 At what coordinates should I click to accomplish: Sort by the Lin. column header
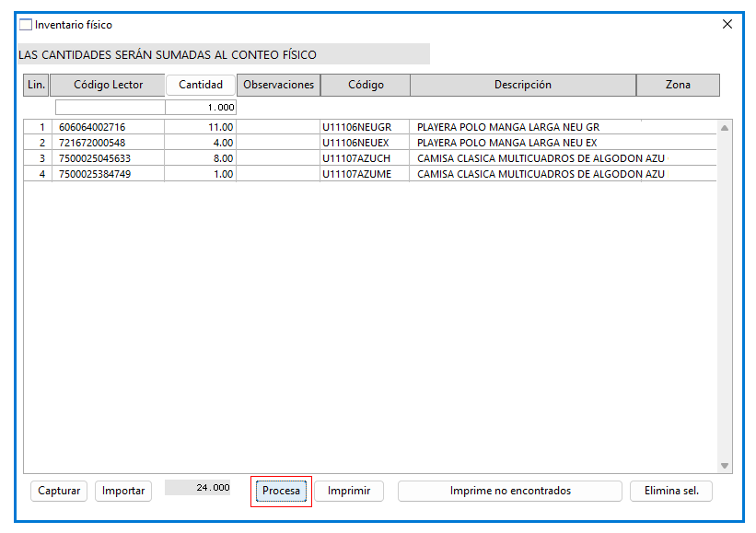[36, 85]
